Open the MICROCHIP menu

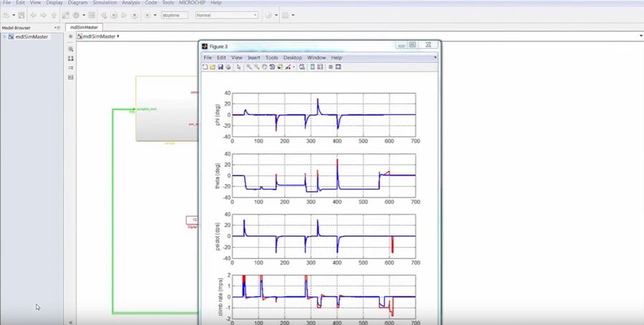[192, 3]
